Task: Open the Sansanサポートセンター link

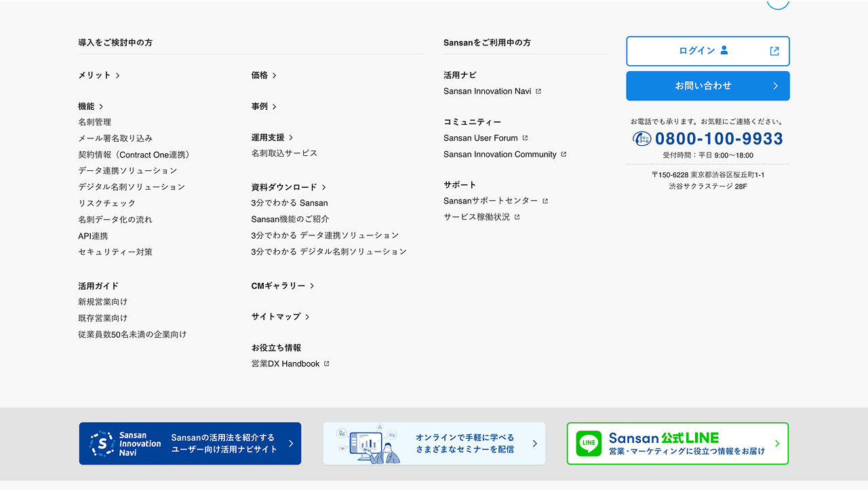Action: tap(492, 200)
